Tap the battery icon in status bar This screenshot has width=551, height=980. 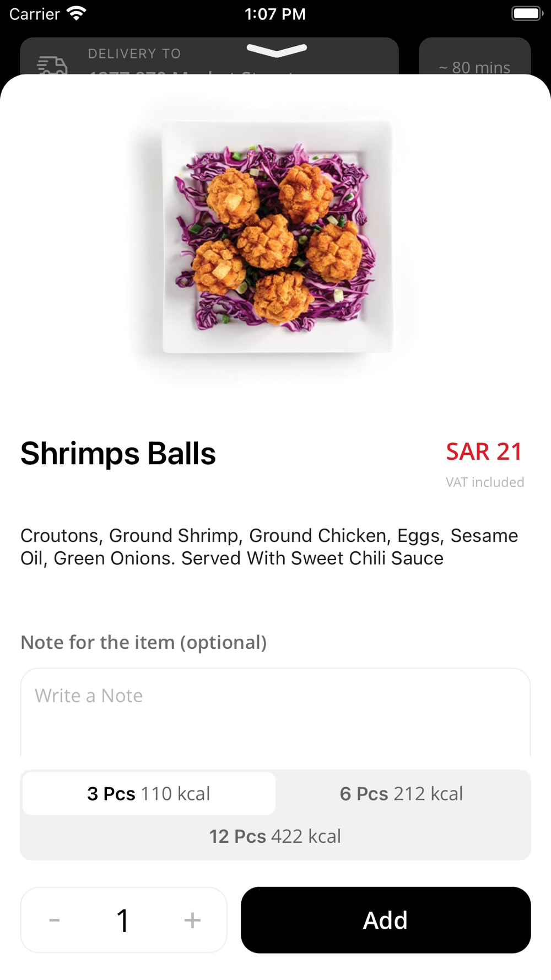tap(527, 14)
